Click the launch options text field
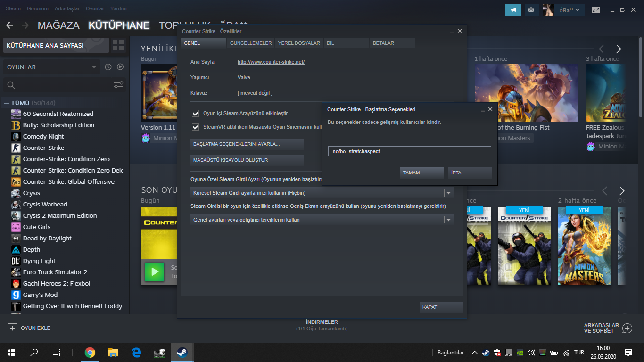This screenshot has height=362, width=644. 410,151
